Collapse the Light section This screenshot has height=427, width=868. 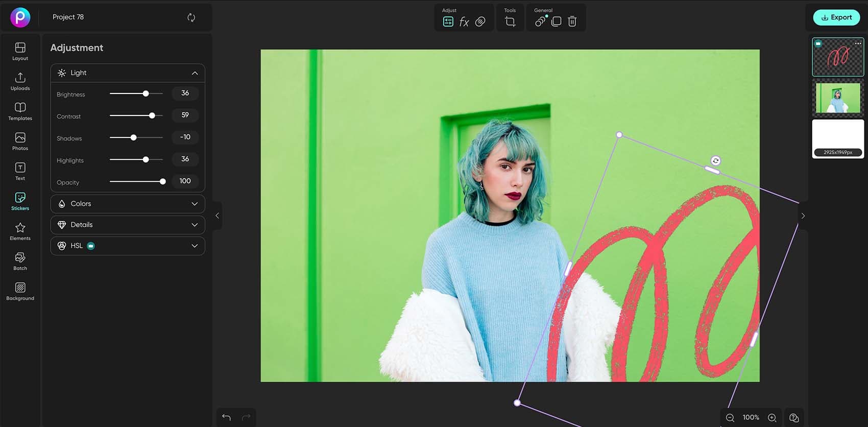tap(195, 73)
